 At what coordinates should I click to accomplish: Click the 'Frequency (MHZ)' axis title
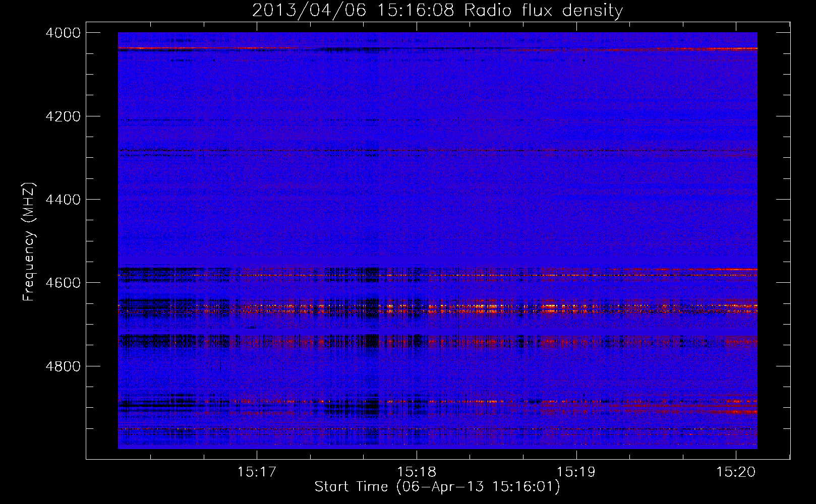pyautogui.click(x=29, y=241)
